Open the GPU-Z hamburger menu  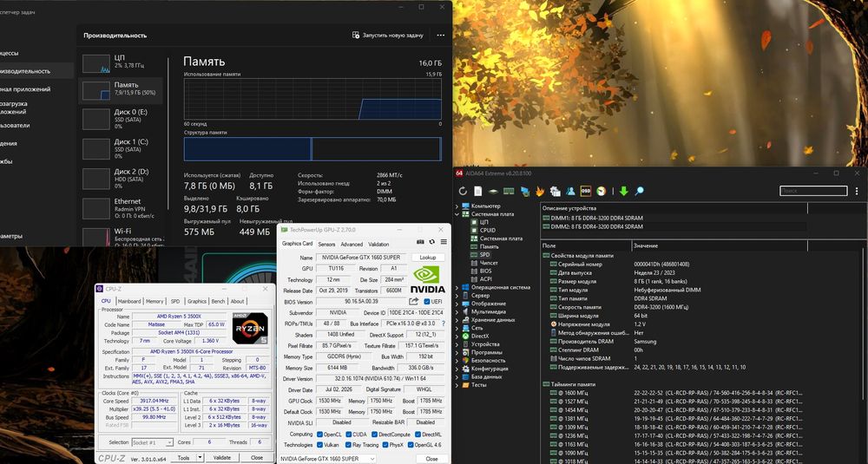click(x=444, y=242)
